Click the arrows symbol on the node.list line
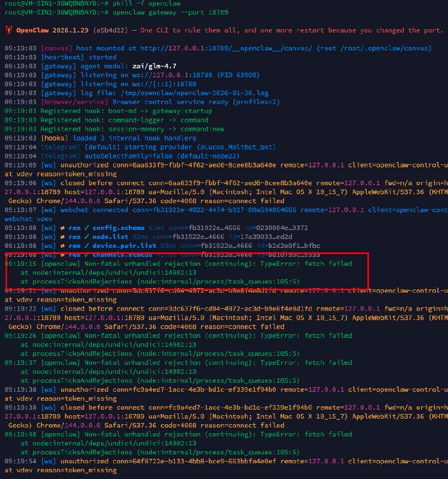 (x=62, y=237)
